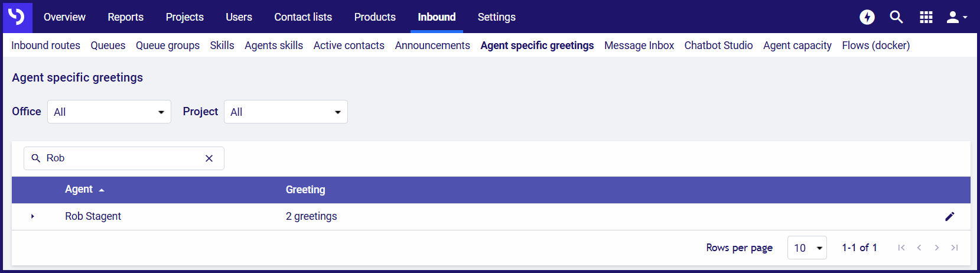Expand the Rob Stagent row
980x273 pixels.
[32, 216]
